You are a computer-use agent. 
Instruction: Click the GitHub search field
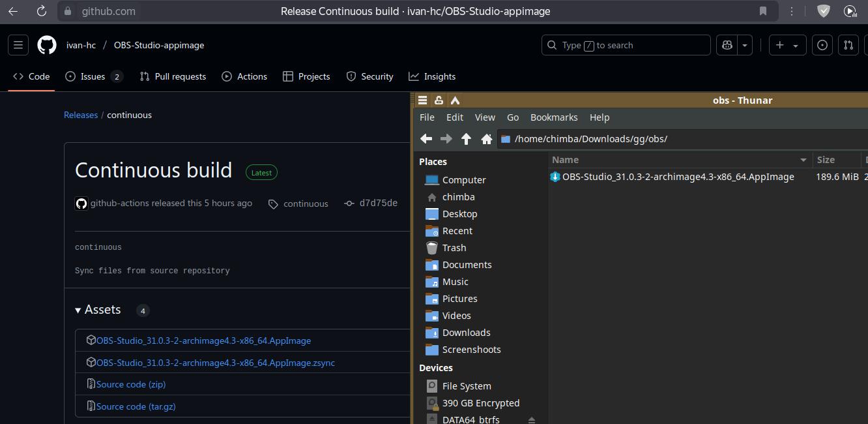[626, 45]
